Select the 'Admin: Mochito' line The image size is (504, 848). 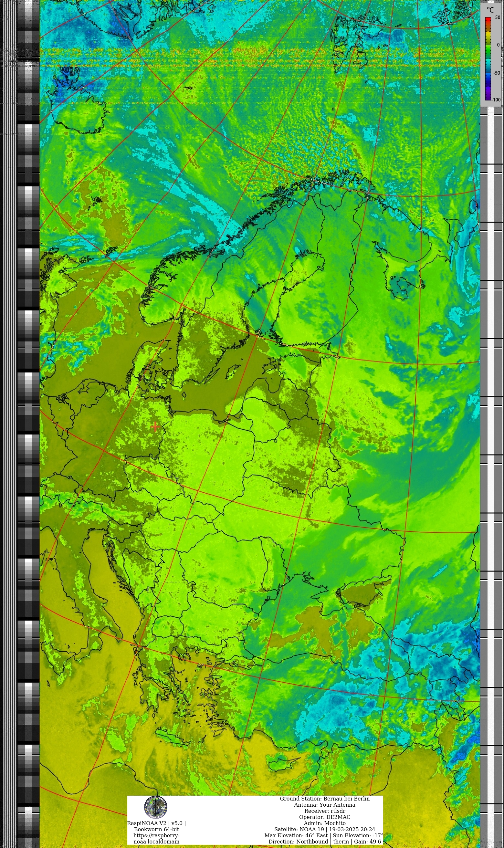click(x=324, y=823)
